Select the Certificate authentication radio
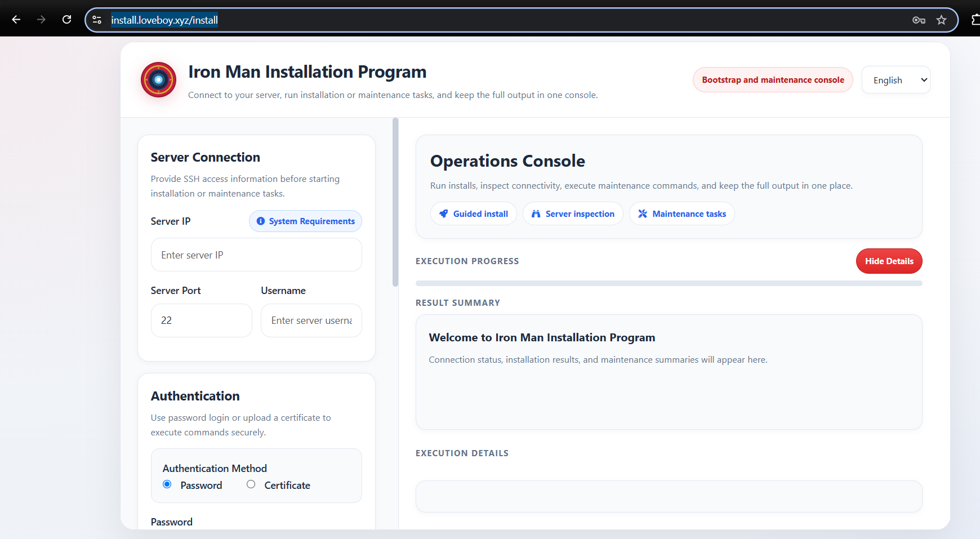The width and height of the screenshot is (980, 539). point(251,484)
